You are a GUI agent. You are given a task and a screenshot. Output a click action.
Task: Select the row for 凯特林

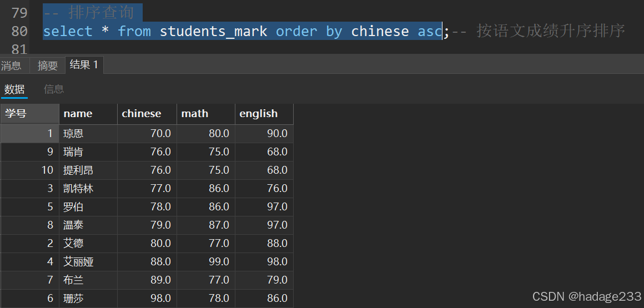click(147, 189)
